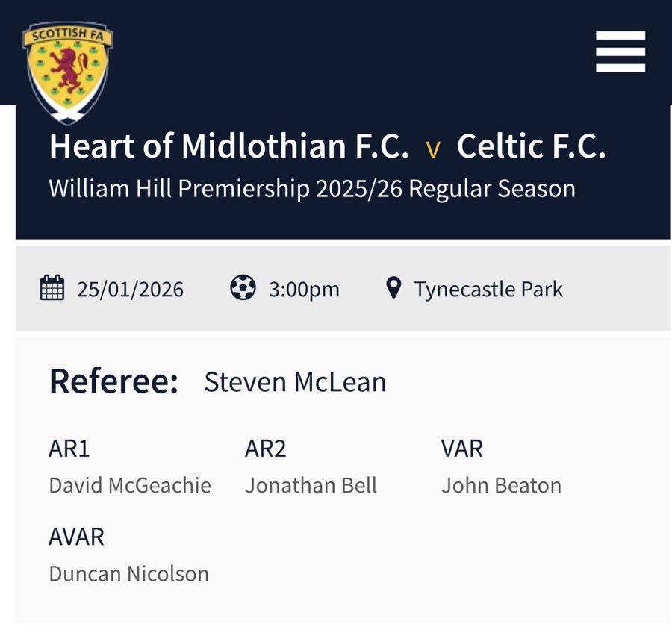The width and height of the screenshot is (672, 633).
Task: Click AVAR official Duncan Nicolson
Action: pyautogui.click(x=128, y=574)
